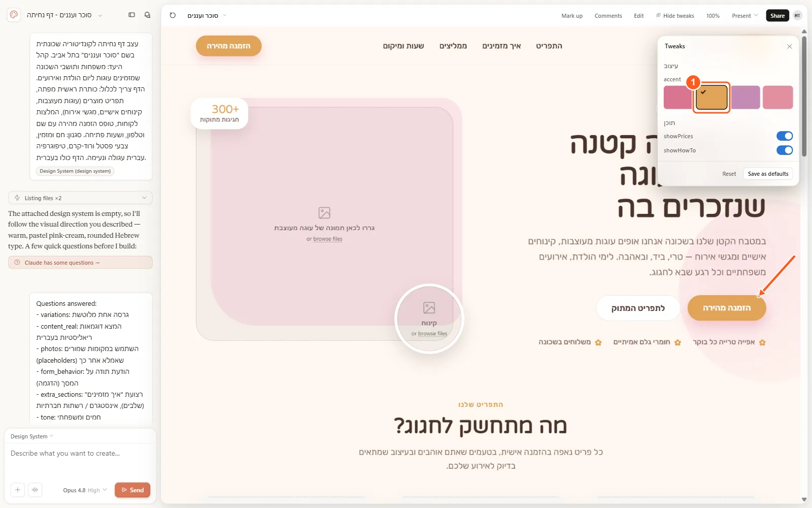Click Hide tweaks in the toolbar
Image resolution: width=812 pixels, height=508 pixels.
pyautogui.click(x=675, y=16)
